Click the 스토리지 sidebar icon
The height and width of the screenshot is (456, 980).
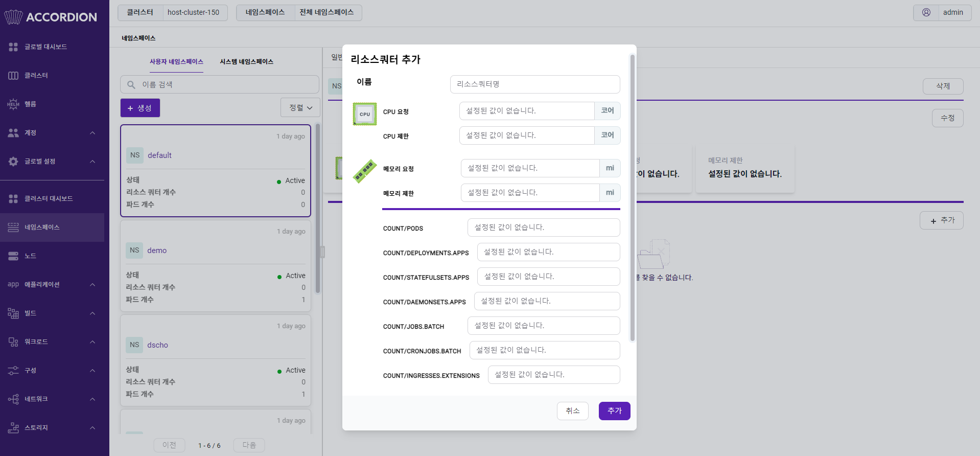[x=13, y=428]
